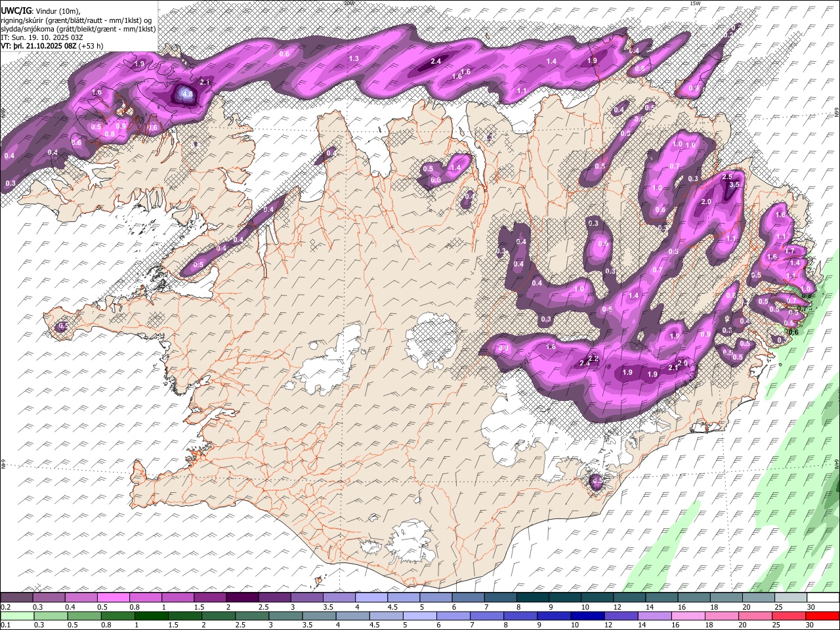
Task: Pick the dark teal 8 swatch in the upper scale
Action: click(x=533, y=597)
